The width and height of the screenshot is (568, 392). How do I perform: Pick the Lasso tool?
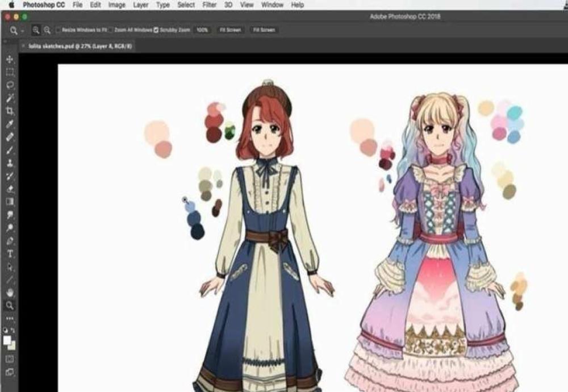[x=10, y=85]
